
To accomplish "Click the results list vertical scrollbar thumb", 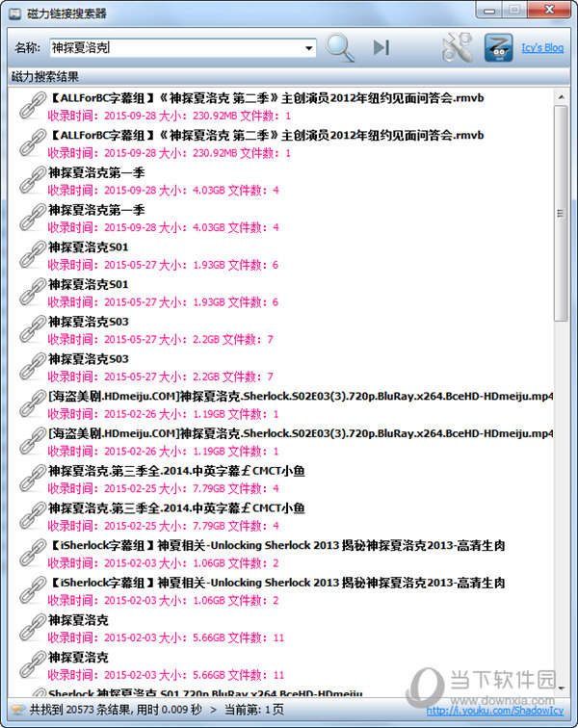I will tap(561, 213).
